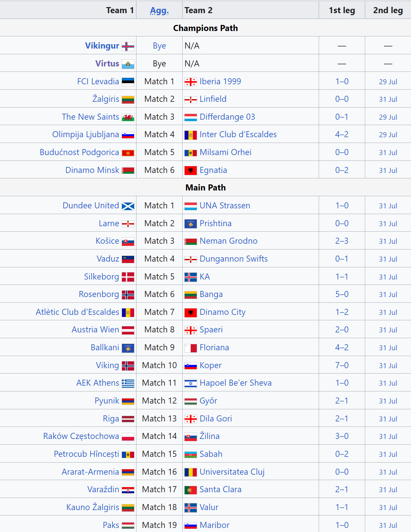
Task: Open the Kauno Žalgiris link
Action: click(93, 507)
